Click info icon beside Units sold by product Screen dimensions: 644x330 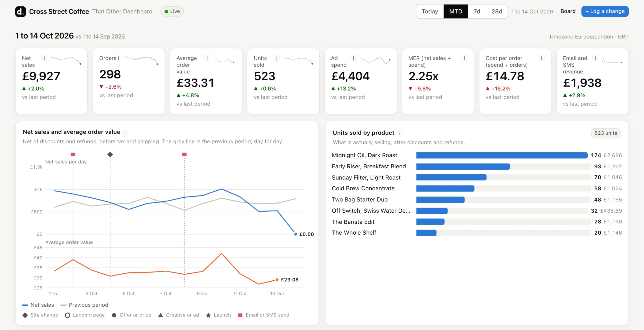click(399, 133)
